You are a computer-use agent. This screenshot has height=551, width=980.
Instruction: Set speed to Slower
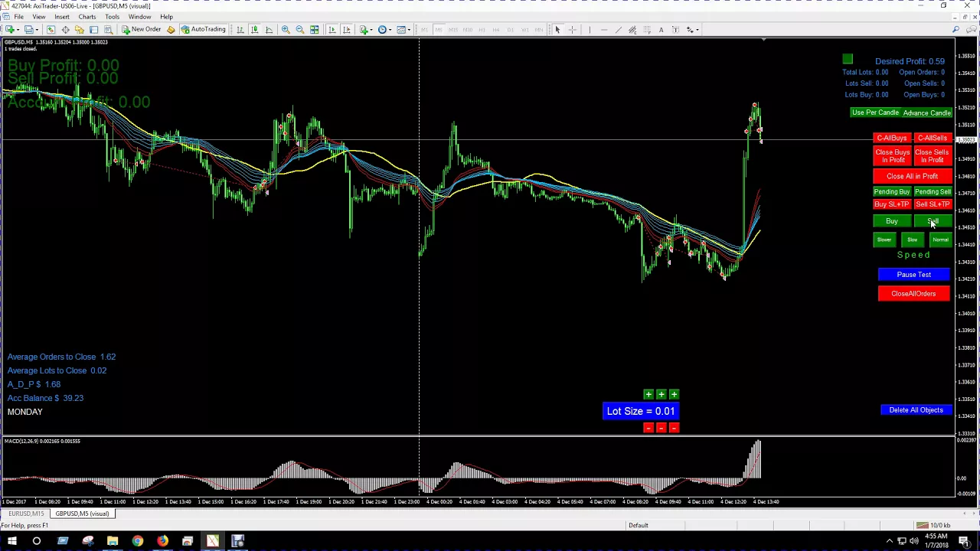click(x=884, y=240)
